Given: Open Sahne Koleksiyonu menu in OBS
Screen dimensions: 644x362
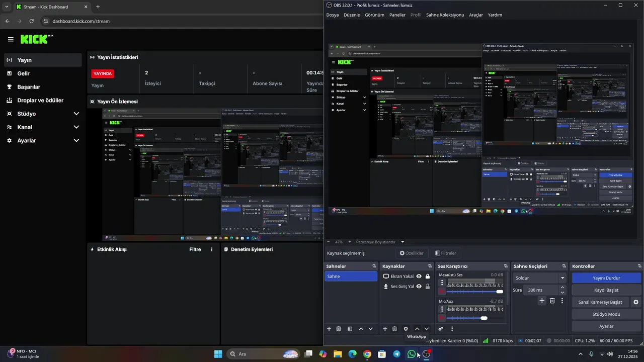Looking at the screenshot, I should [445, 15].
